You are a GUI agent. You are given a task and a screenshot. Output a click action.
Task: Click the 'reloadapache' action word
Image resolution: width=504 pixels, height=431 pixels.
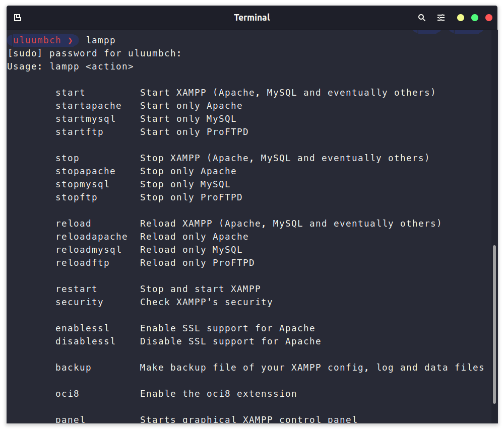[x=92, y=237]
